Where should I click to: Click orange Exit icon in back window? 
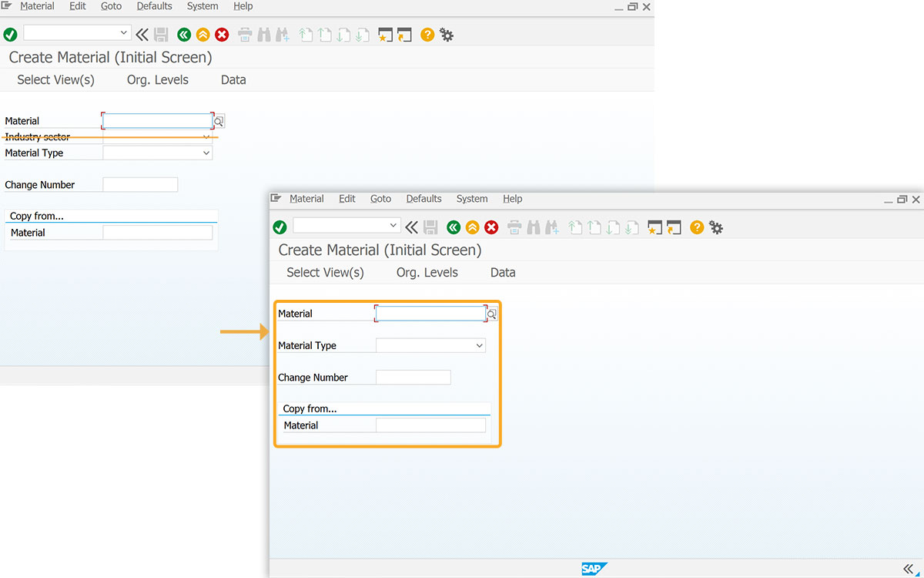pyautogui.click(x=203, y=35)
